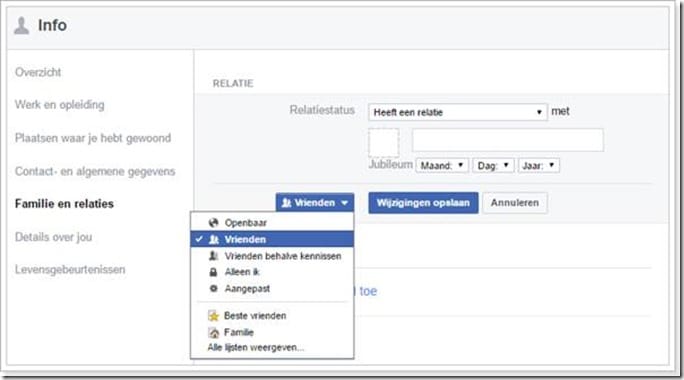Open the Jaar dropdown
Screen dimensions: 684x380
538,166
